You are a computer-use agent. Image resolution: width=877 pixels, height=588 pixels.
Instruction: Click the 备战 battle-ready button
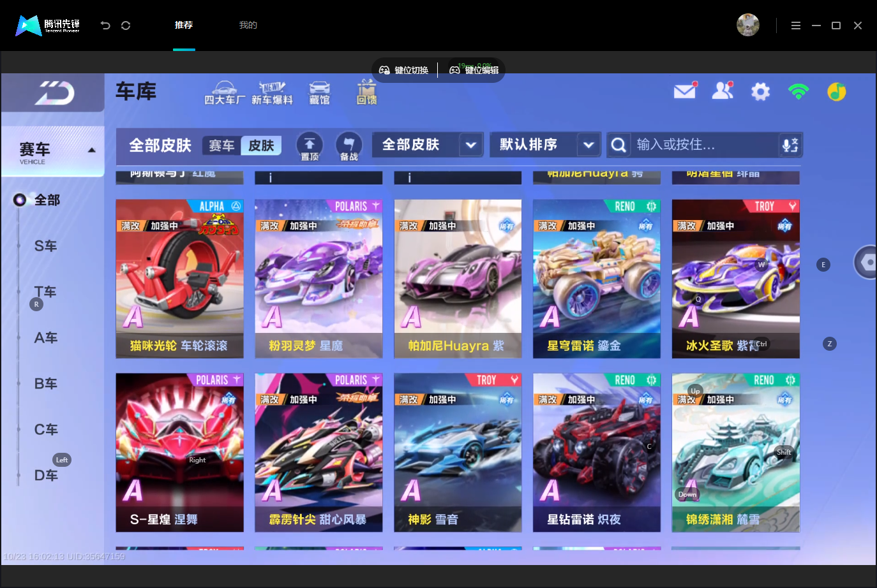349,146
